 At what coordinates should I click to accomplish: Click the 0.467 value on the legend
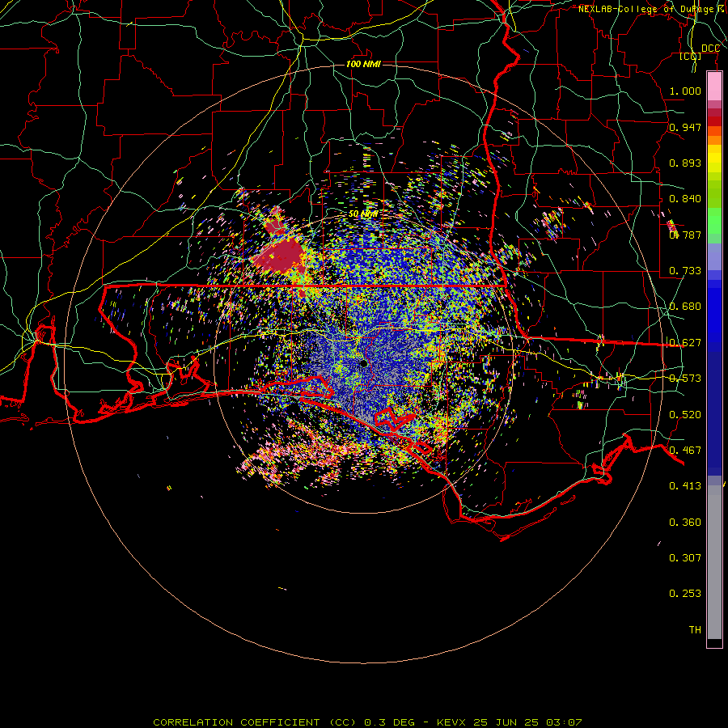(x=685, y=451)
